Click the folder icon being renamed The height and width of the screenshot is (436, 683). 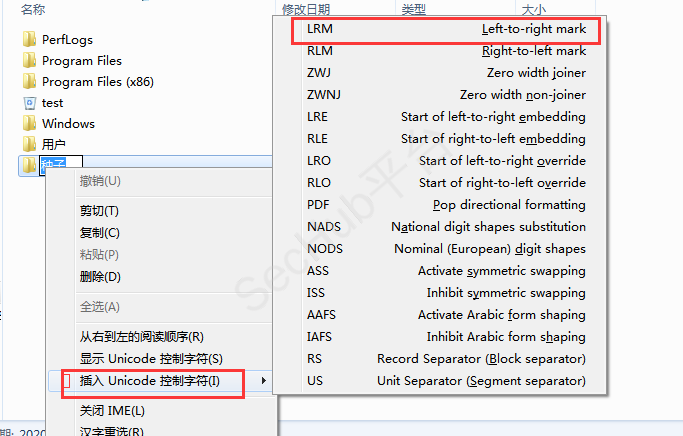pos(29,165)
